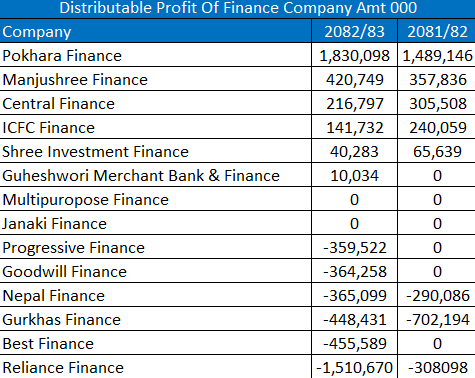This screenshot has width=475, height=378.
Task: Click the 2082/83 column header
Action: 354,31
